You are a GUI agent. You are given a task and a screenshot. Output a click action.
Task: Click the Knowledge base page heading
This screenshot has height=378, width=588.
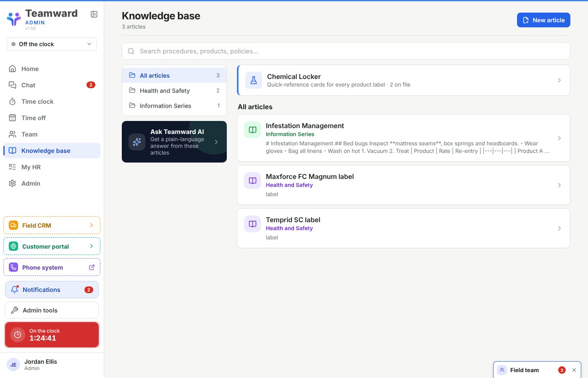point(161,16)
